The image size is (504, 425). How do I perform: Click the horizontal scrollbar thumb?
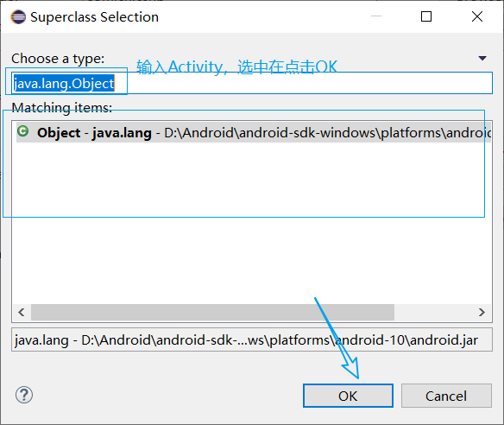(x=212, y=312)
